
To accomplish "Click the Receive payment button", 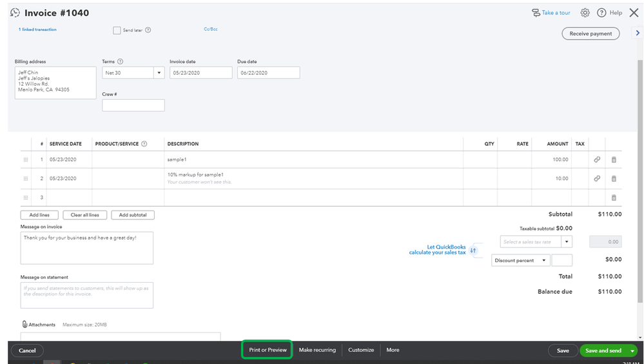I will coord(590,34).
